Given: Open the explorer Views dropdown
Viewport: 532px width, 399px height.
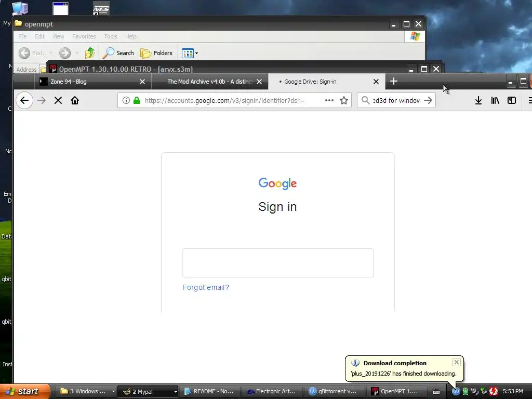Looking at the screenshot, I should click(190, 54).
